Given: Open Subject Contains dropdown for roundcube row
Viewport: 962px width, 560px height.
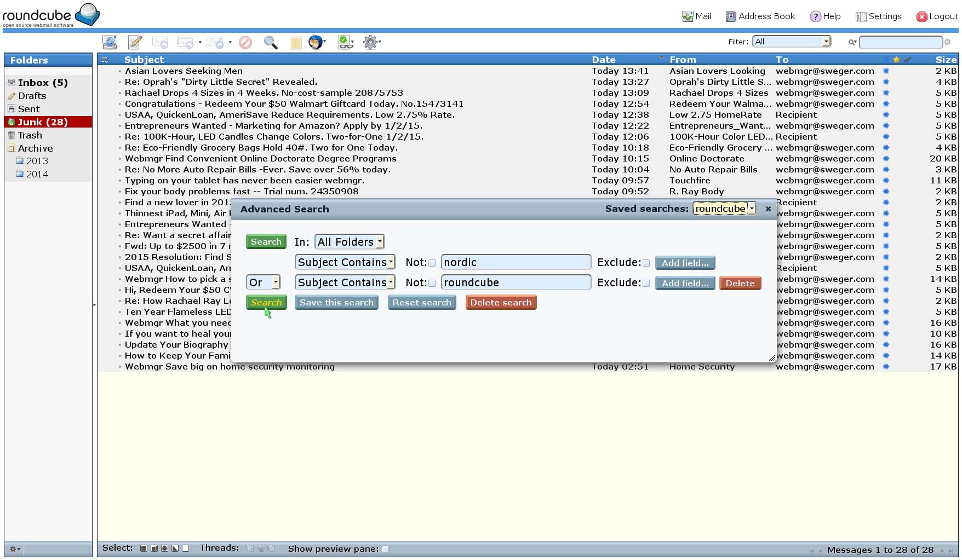Looking at the screenshot, I should click(345, 282).
